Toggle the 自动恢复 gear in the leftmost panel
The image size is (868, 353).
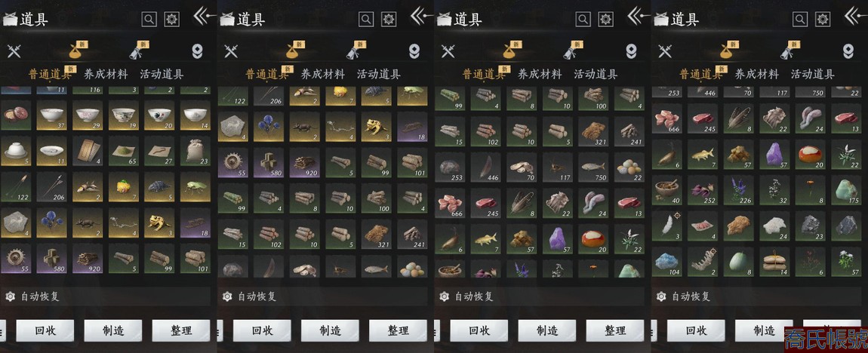click(9, 296)
